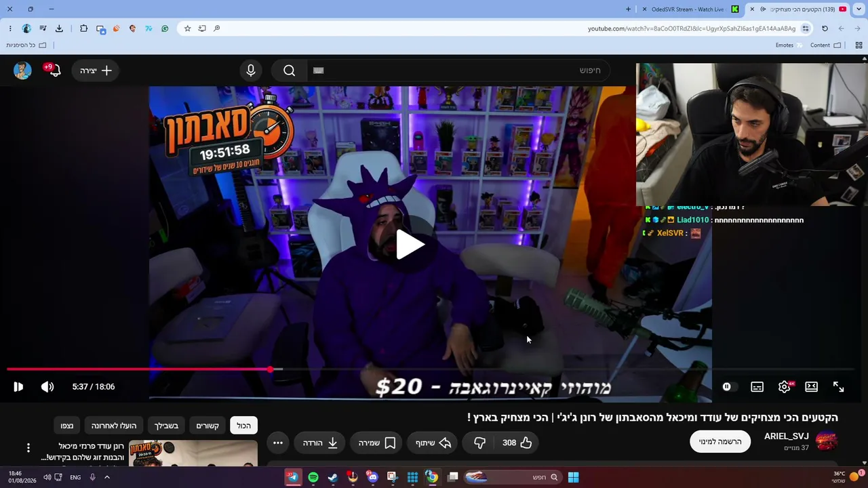Reload the page
The height and width of the screenshot is (488, 868).
[825, 28]
